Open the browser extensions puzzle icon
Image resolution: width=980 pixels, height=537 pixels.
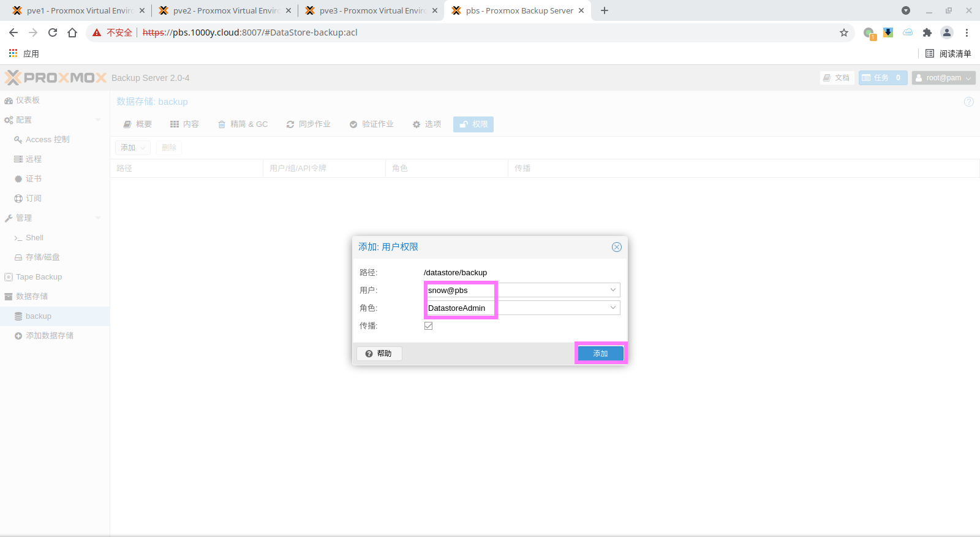[x=927, y=32]
